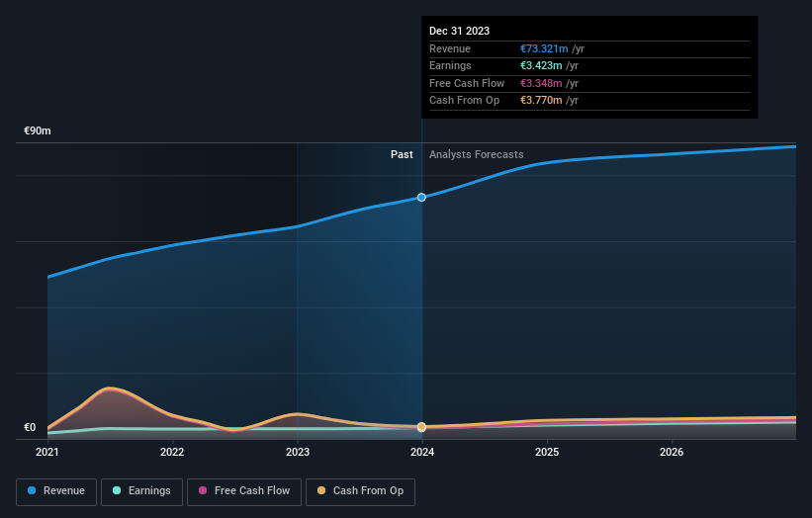
Task: Click the €3.423m earnings value
Action: (x=541, y=65)
